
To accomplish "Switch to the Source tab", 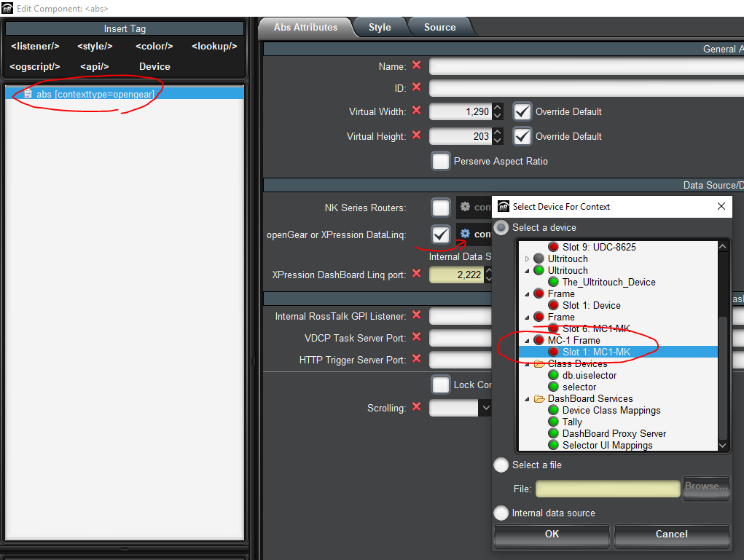I will pos(440,28).
